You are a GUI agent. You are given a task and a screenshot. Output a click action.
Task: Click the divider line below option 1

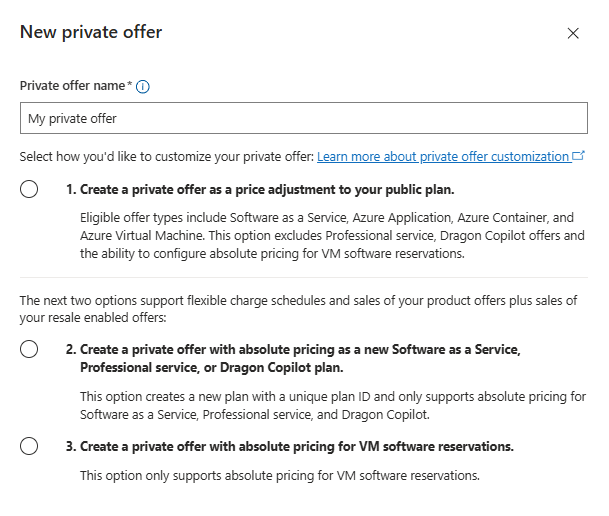(x=304, y=278)
